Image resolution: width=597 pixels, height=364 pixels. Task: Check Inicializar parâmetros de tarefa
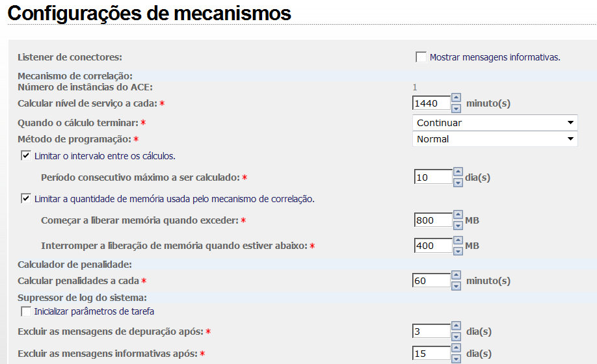(x=26, y=311)
